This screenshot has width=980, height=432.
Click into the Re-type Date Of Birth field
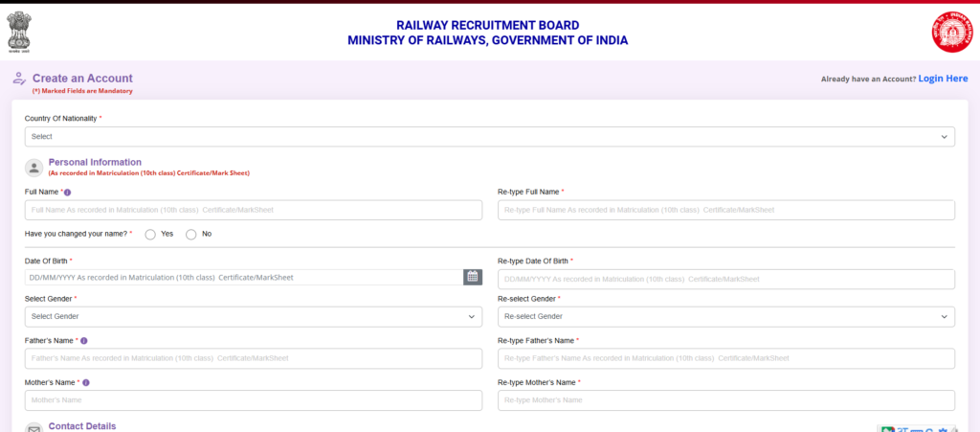[726, 280]
